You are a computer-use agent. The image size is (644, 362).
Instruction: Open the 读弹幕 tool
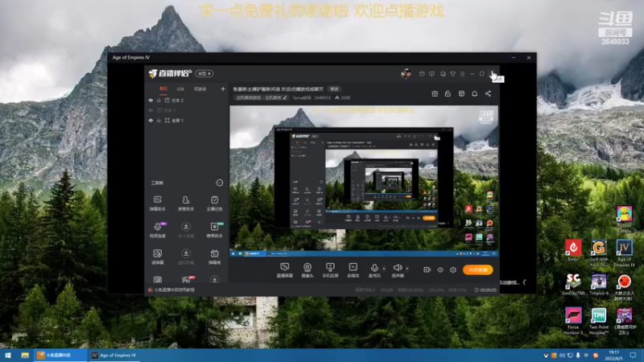(157, 257)
